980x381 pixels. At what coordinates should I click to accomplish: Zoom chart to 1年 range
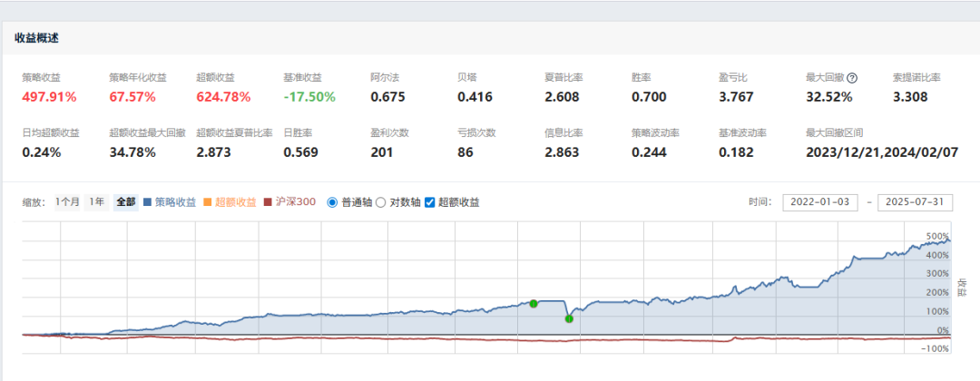pos(96,202)
